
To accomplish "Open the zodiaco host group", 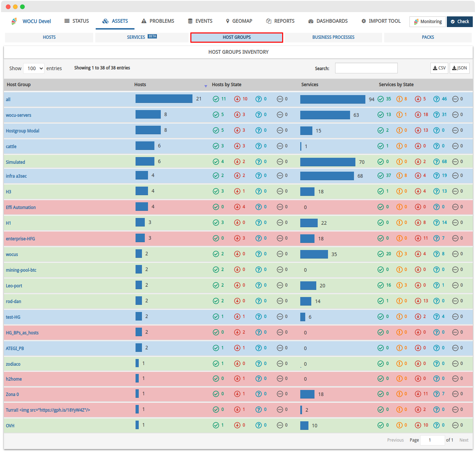I will tap(13, 364).
